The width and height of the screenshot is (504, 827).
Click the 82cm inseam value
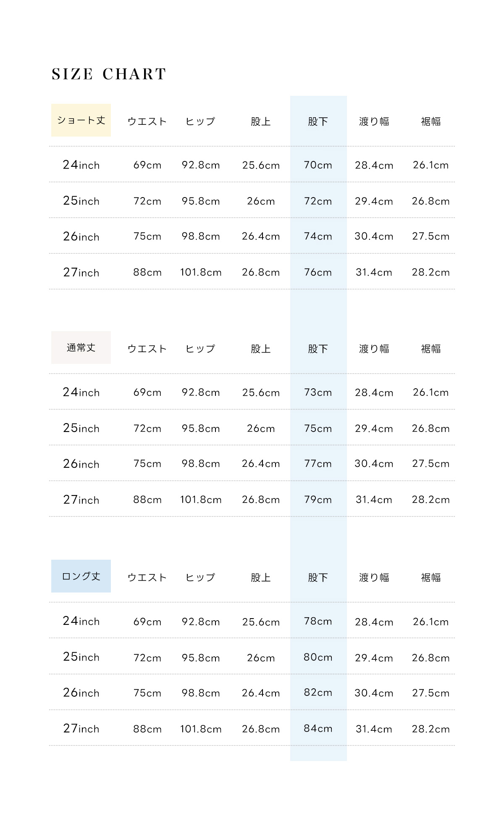pyautogui.click(x=318, y=693)
